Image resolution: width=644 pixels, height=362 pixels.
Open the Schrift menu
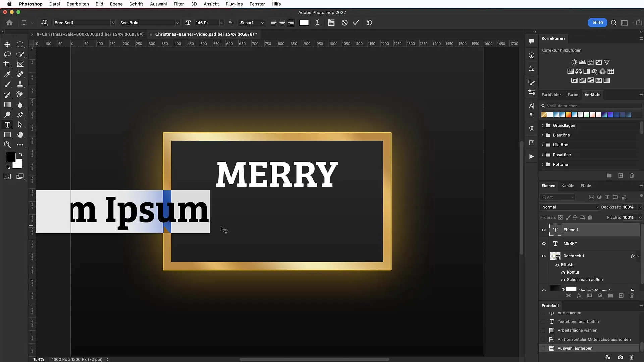136,4
